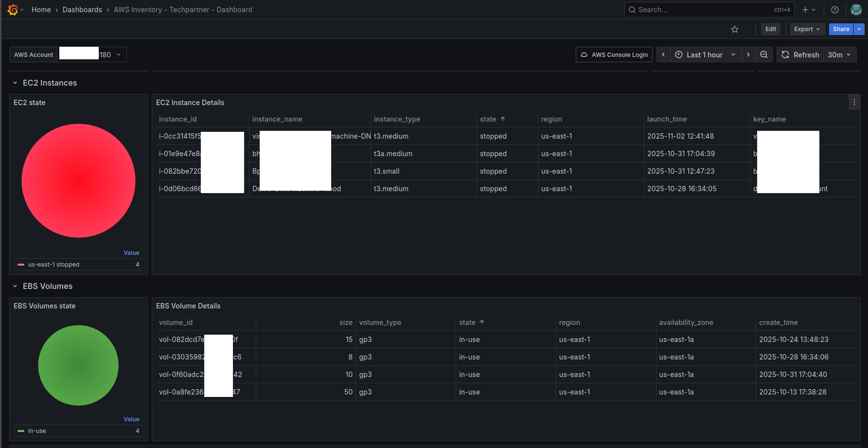868x448 pixels.
Task: Mark dashboard as favorite with star
Action: tap(735, 29)
